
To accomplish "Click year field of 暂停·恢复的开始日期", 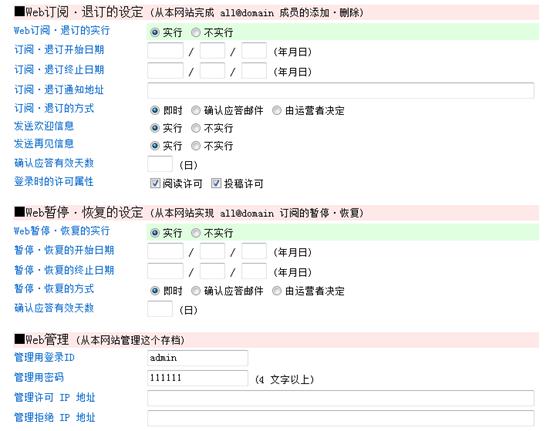I will tap(165, 251).
